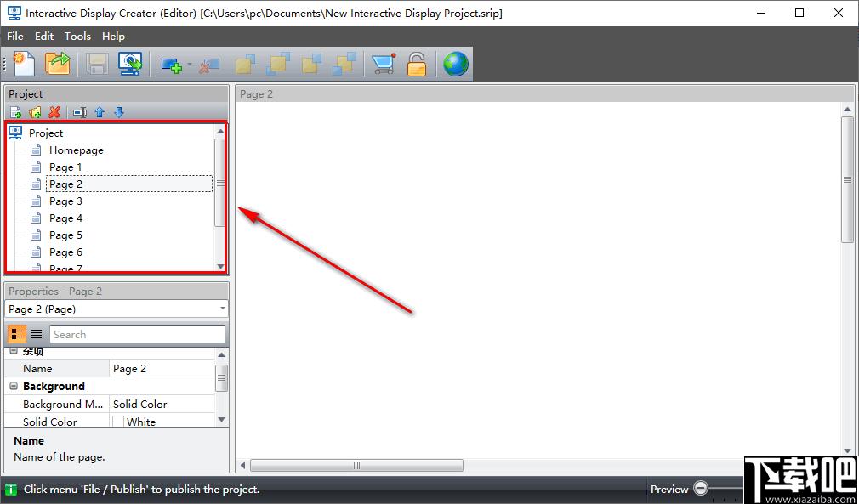Move page down with blue arrow

[x=119, y=113]
